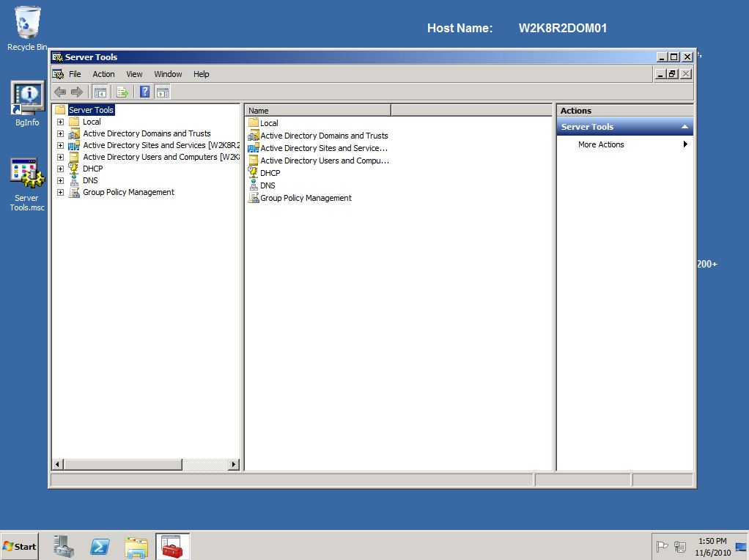Select Active Directory Domains and Trusts tree icon
Viewport: 749px width, 560px height.
point(74,134)
